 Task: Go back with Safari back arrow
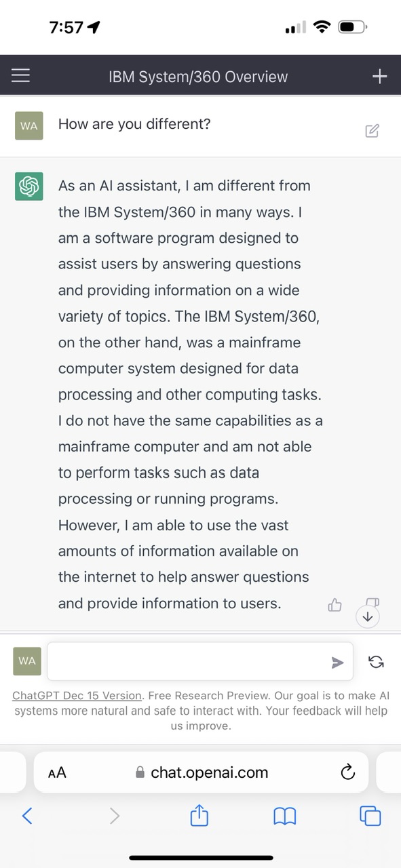coord(27,816)
